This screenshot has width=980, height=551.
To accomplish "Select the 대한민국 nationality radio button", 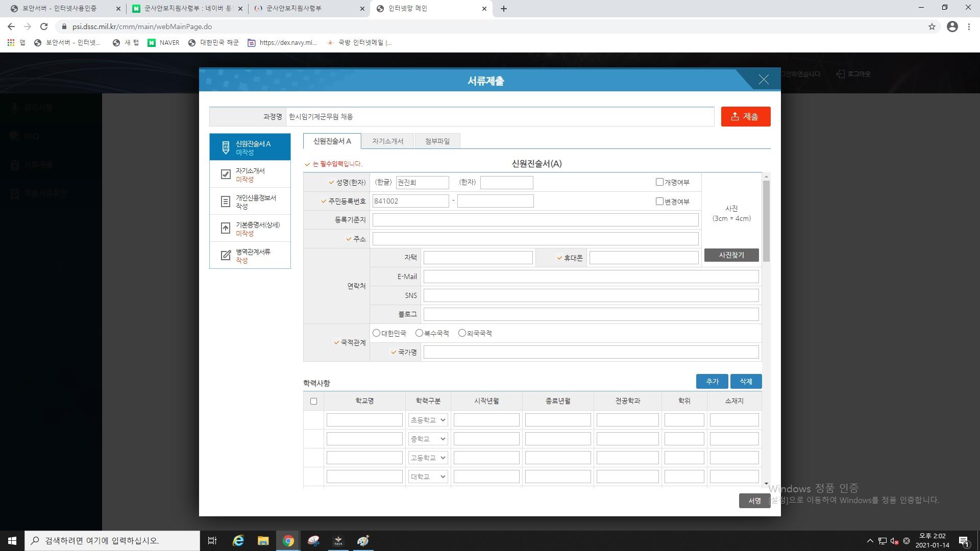I will [x=377, y=333].
